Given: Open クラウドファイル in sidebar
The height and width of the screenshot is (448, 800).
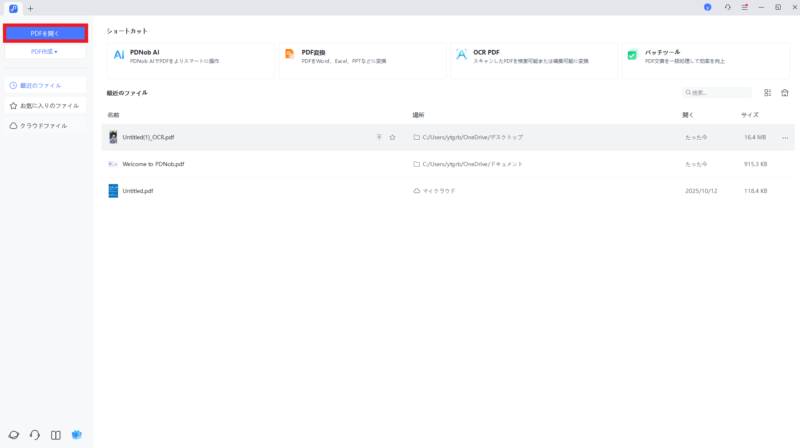Looking at the screenshot, I should pos(45,126).
